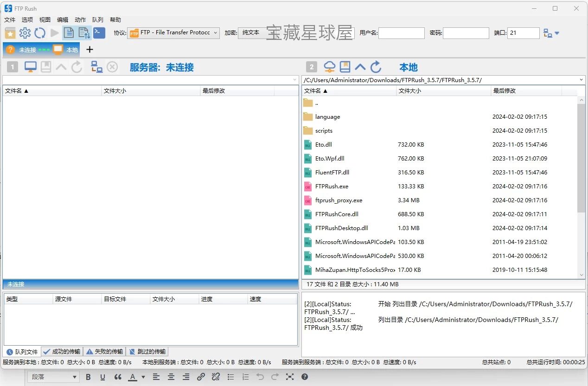
Task: Click insert link icon in background editor
Action: [x=201, y=377]
